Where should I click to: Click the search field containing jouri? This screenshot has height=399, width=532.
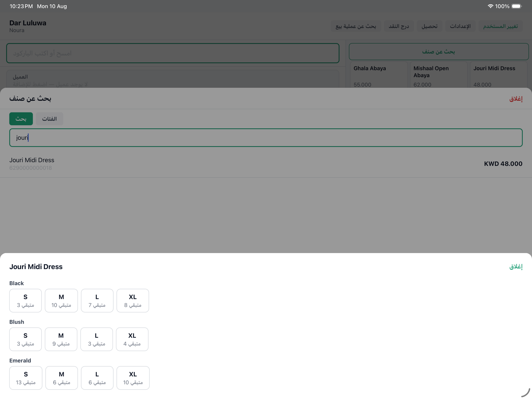266,138
